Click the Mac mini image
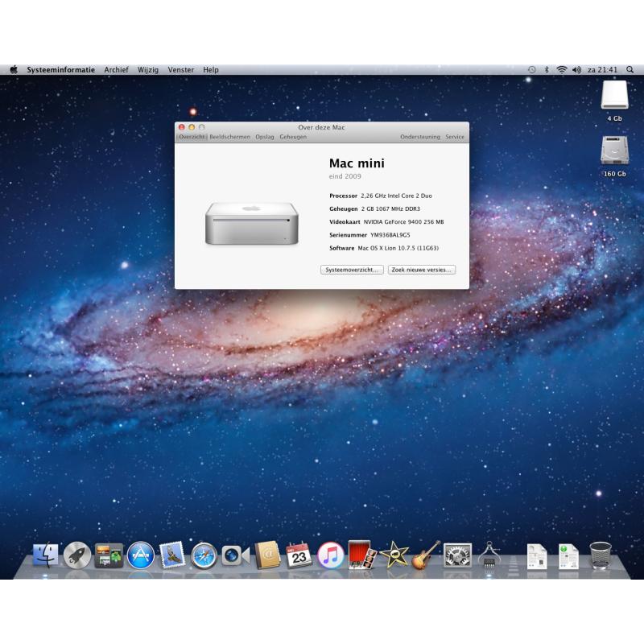The width and height of the screenshot is (644, 644). [252, 223]
